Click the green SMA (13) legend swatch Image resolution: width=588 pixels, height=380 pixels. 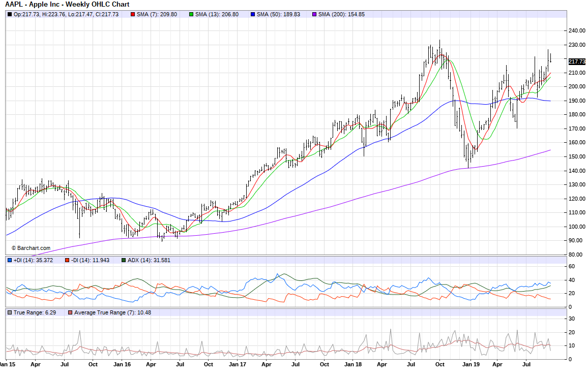point(191,14)
